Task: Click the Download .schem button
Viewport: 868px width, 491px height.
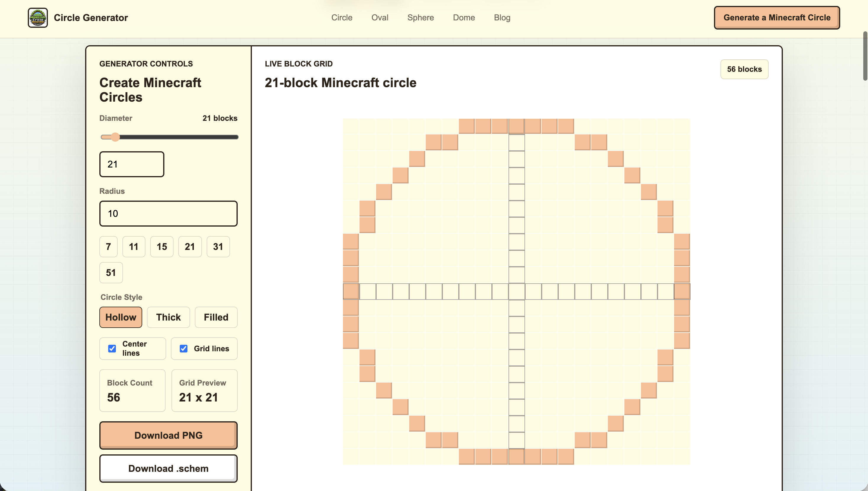Action: [168, 468]
